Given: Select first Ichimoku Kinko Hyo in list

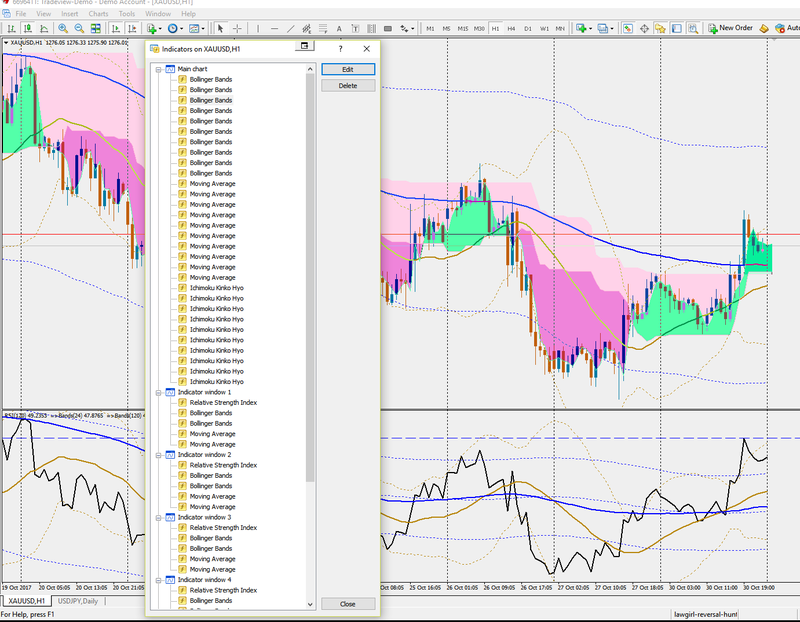Looking at the screenshot, I should [216, 288].
